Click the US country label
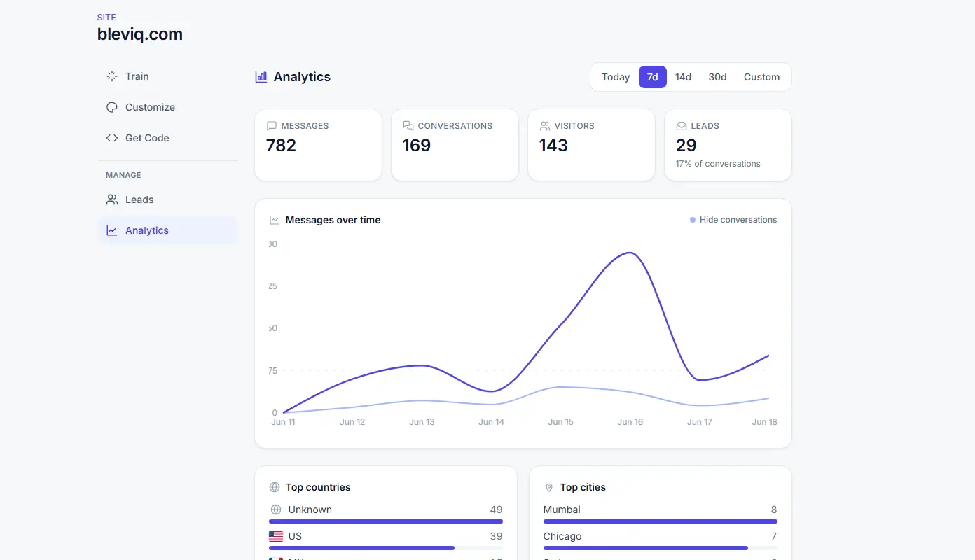The height and width of the screenshot is (560, 975). (295, 536)
